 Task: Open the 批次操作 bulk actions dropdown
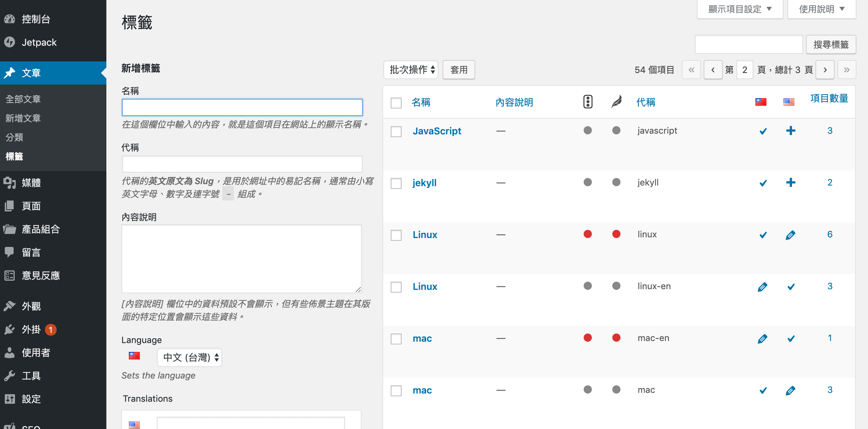coord(411,70)
